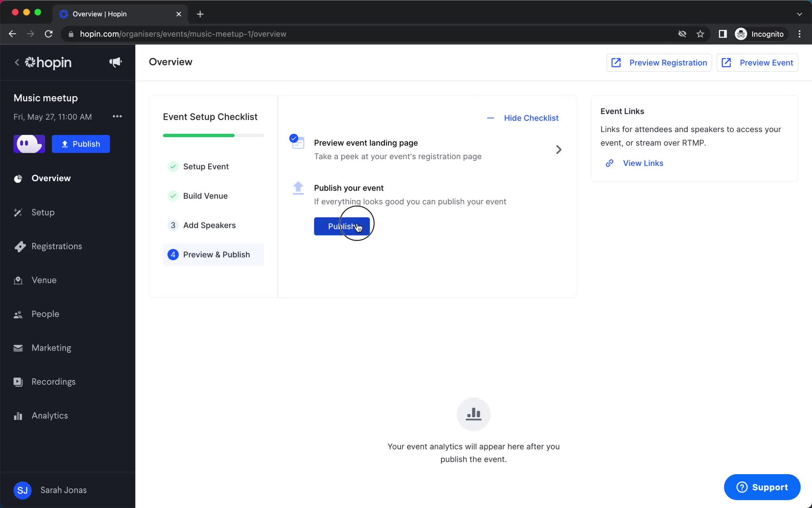The image size is (812, 508).
Task: Open Preview Registration page
Action: [x=659, y=63]
